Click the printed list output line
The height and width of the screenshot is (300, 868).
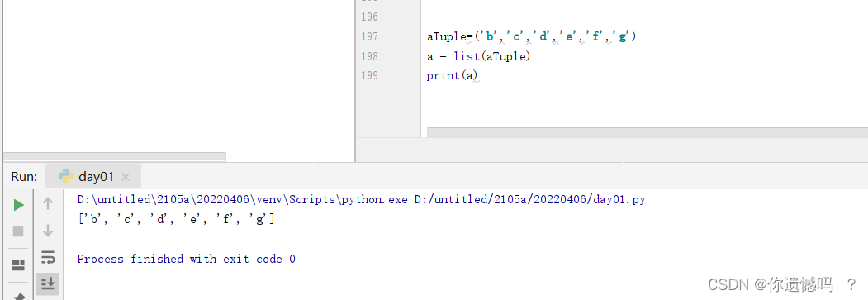[176, 219]
